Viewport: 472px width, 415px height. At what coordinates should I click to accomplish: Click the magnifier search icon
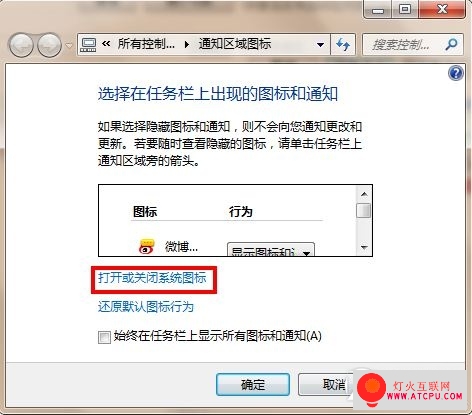tap(451, 44)
